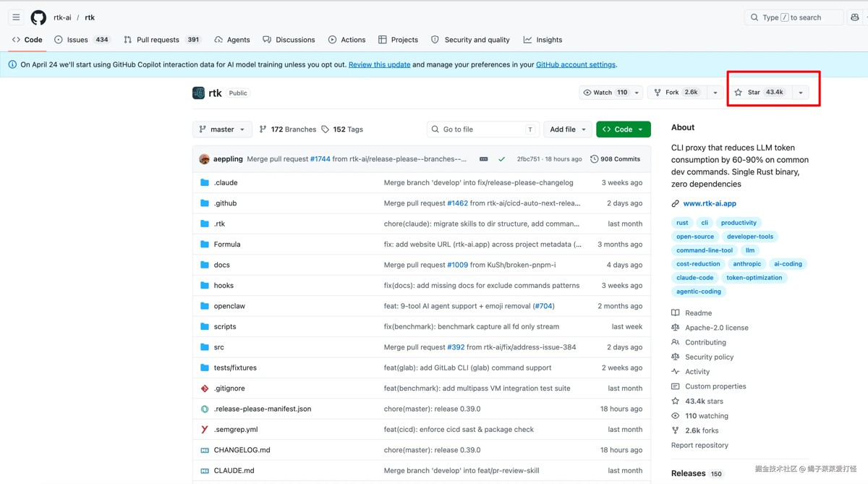Click the Type / to search box

pos(793,17)
